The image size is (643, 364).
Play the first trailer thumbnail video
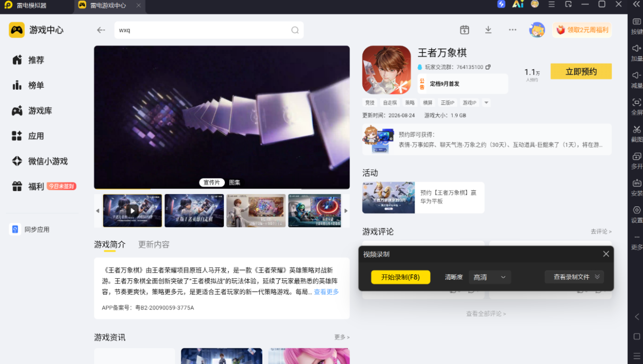132,210
